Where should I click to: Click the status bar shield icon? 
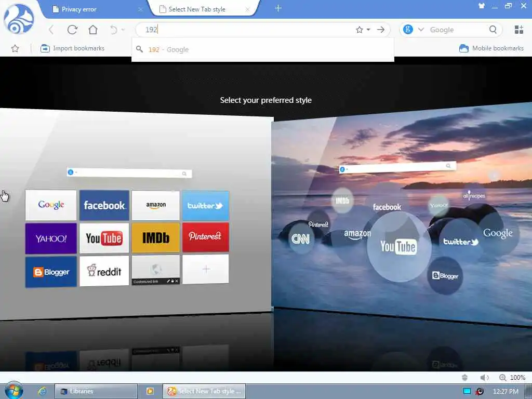[x=465, y=378]
